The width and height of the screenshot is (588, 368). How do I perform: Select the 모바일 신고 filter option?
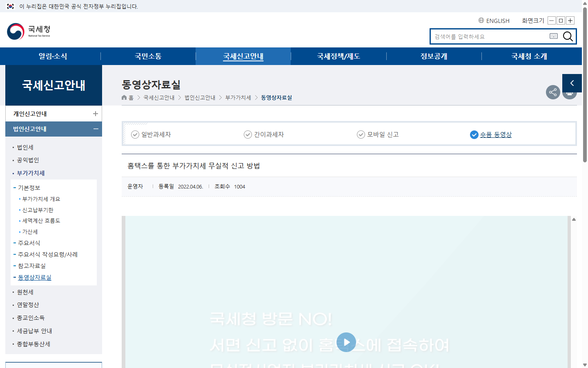378,135
